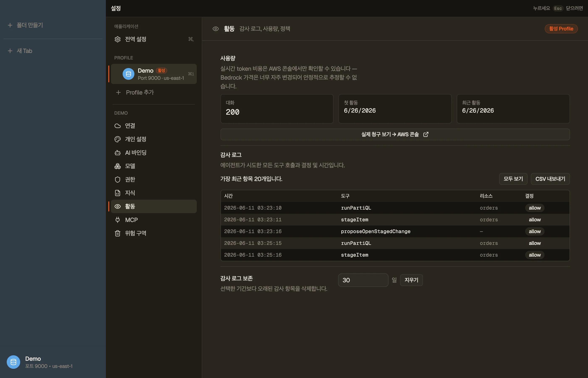This screenshot has height=378, width=588.
Task: Click the 결정 column header
Action: point(529,196)
